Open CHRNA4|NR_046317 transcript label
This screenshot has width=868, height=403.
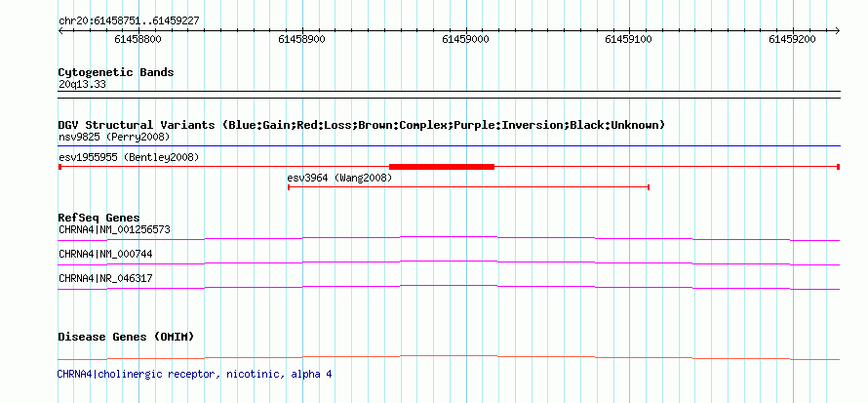105,278
